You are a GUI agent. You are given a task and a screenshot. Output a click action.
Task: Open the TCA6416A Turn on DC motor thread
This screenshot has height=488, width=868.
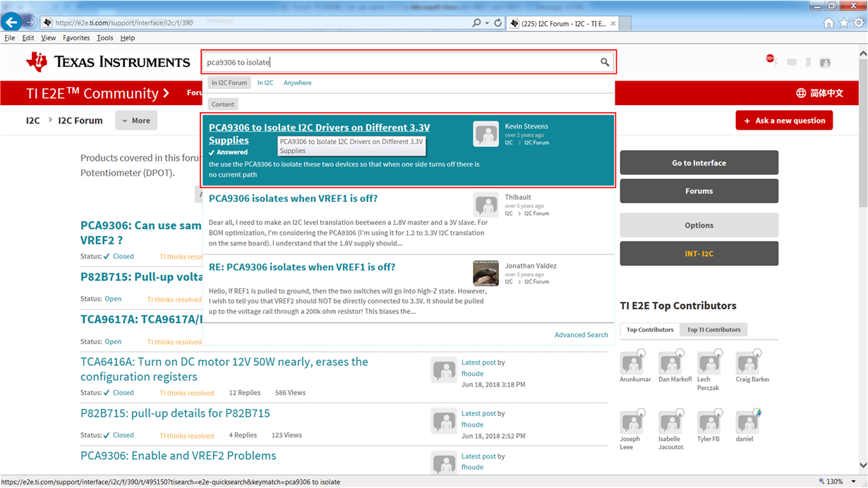pos(224,369)
